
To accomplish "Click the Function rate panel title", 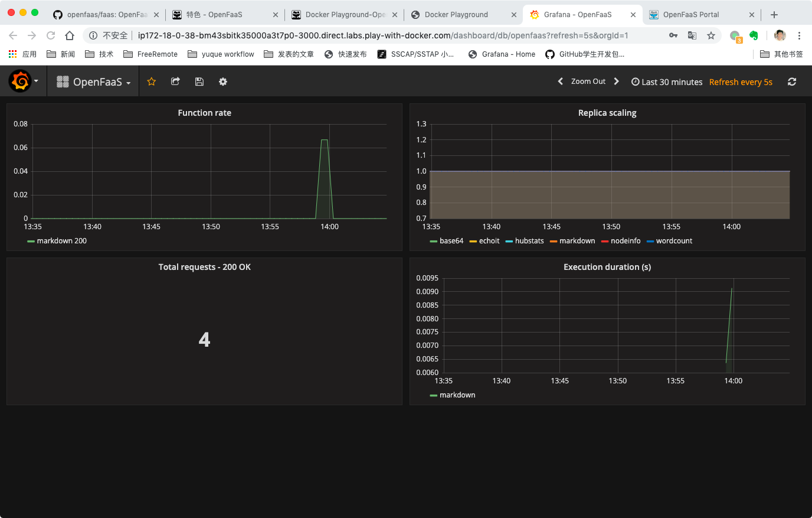I will click(205, 113).
